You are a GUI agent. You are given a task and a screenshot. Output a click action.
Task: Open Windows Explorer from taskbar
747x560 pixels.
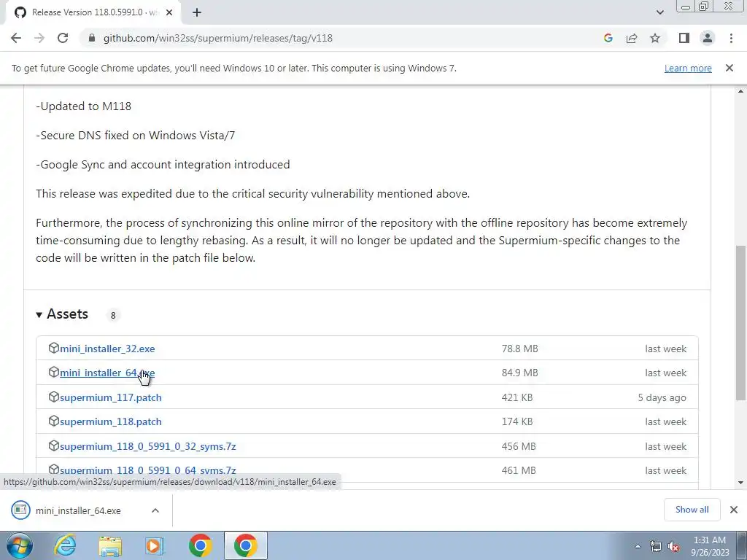point(110,545)
